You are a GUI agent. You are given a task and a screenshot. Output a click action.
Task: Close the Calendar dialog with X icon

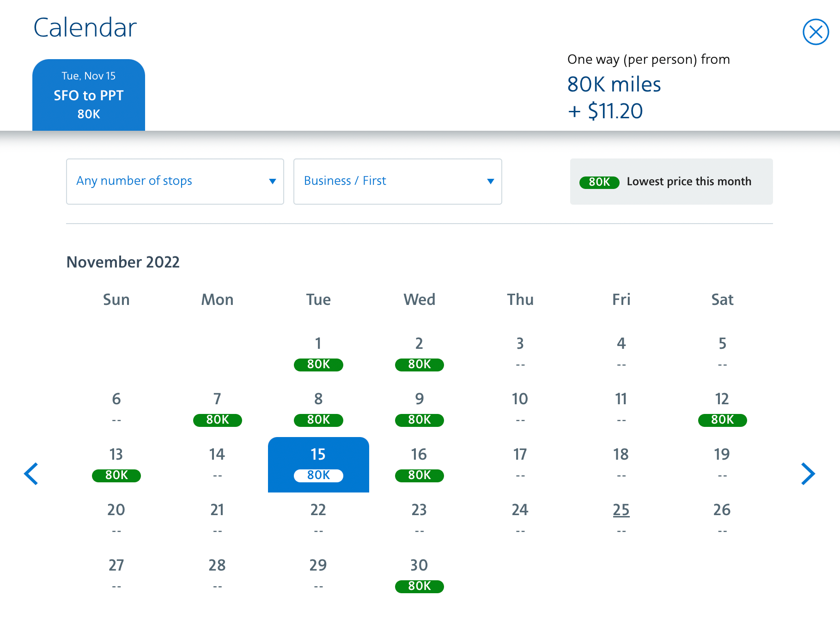click(816, 32)
